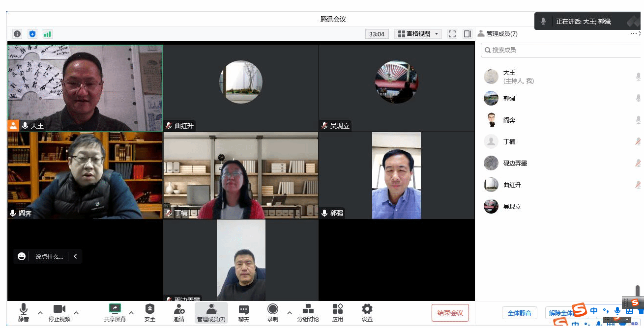Click the 结束会议 end meeting button
Screen dimensions: 644x328
coord(450,313)
